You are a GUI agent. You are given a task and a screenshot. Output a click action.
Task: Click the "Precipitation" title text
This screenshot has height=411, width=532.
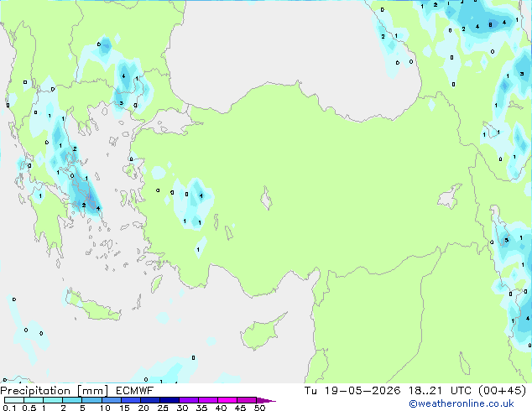pos(35,391)
